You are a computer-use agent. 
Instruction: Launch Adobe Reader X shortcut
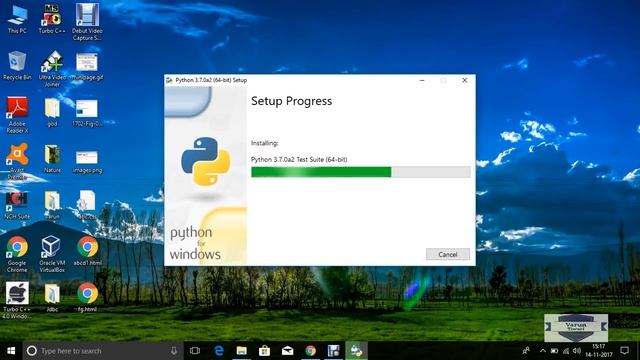point(17,115)
